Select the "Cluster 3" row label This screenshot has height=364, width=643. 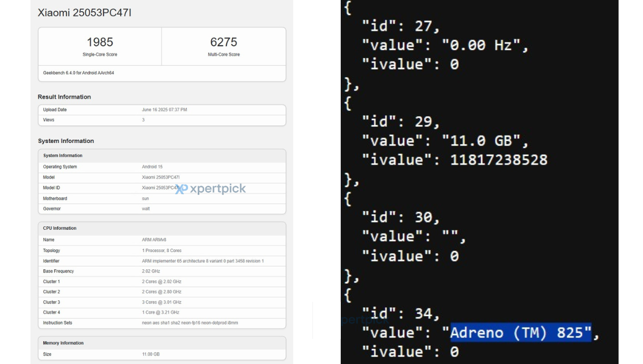[x=51, y=302]
